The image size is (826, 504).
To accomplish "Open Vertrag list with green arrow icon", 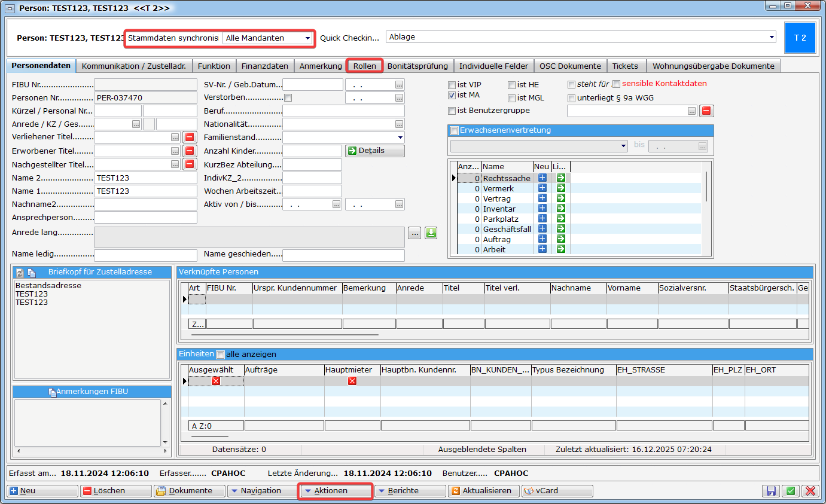I will pos(561,198).
